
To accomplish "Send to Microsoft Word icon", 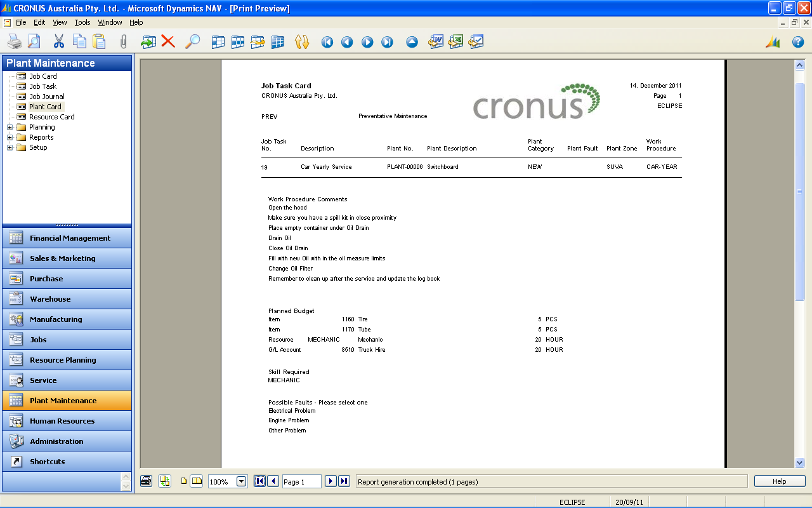I will (436, 42).
